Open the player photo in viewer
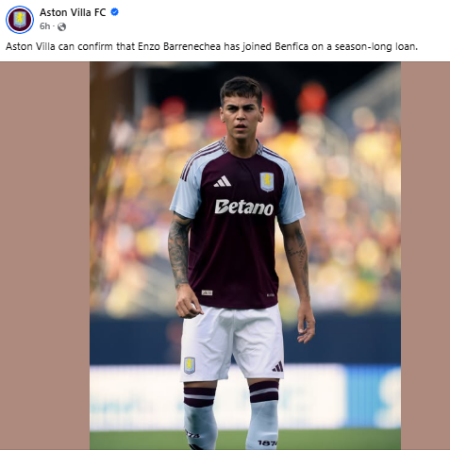Screen dimensions: 450x450 [x=245, y=256]
